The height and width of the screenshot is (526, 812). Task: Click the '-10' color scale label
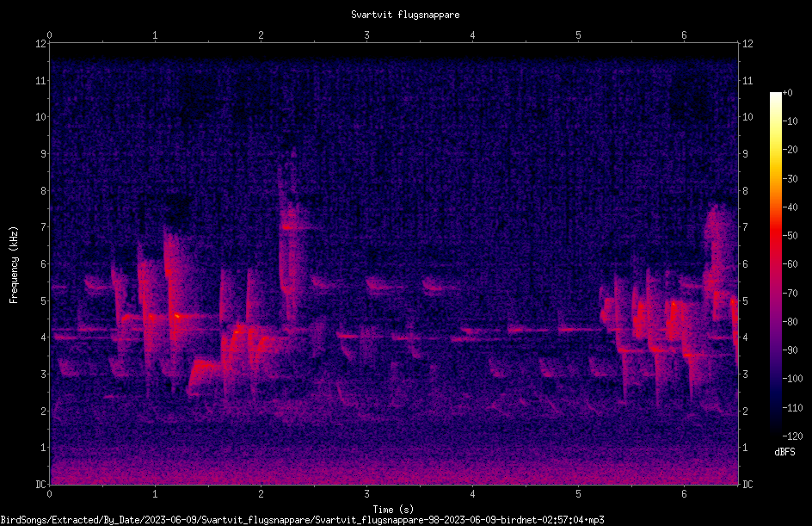pos(790,121)
